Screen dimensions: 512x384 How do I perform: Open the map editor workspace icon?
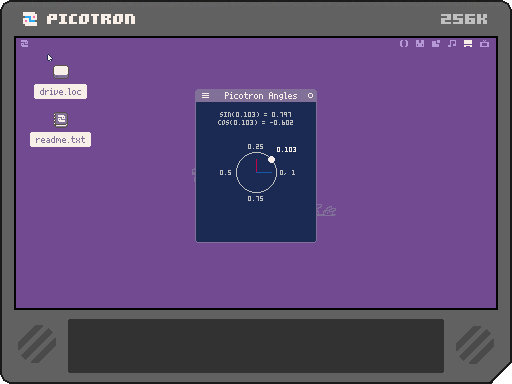pyautogui.click(x=436, y=44)
